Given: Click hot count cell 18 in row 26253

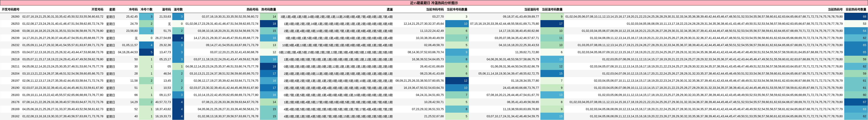Looking at the screenshot, I should pos(269,24).
